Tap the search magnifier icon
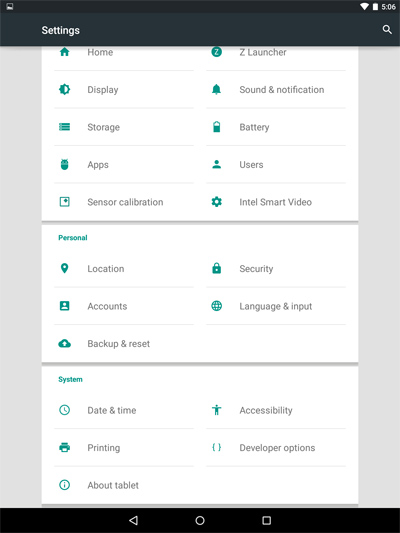The height and width of the screenshot is (533, 400). coord(387,30)
